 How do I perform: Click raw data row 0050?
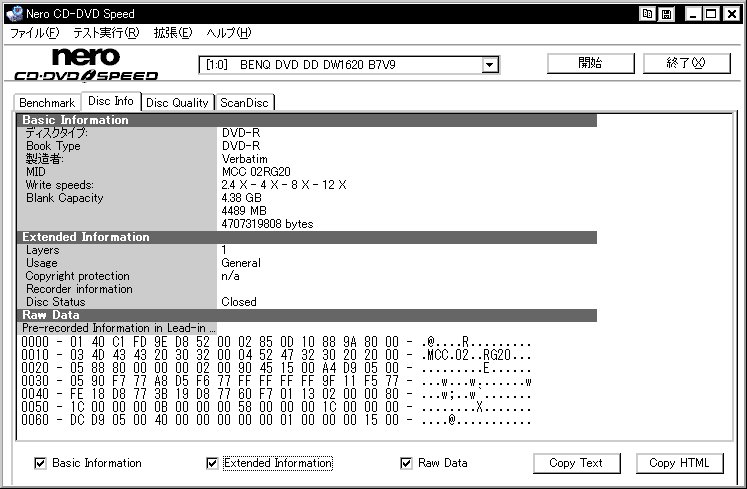click(x=276, y=407)
